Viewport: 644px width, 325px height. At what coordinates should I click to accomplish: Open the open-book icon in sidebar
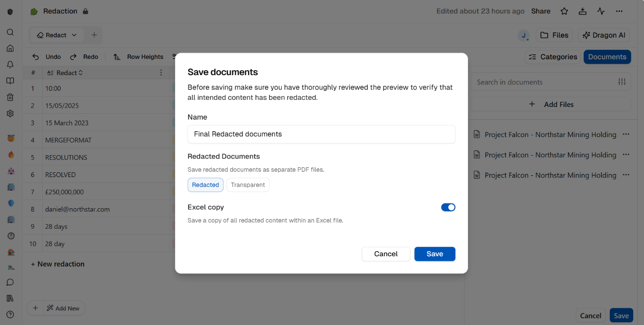[x=10, y=81]
